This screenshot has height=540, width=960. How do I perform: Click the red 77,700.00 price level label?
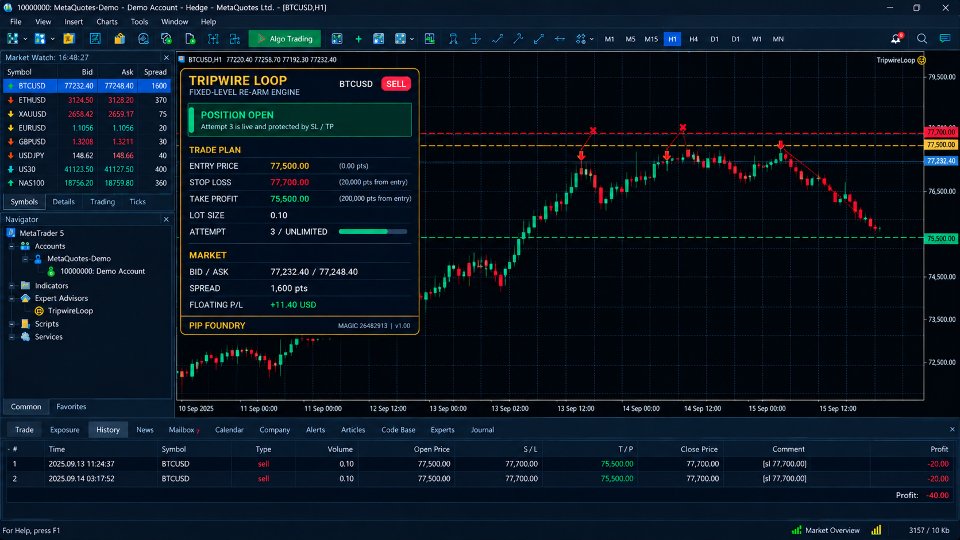click(941, 132)
